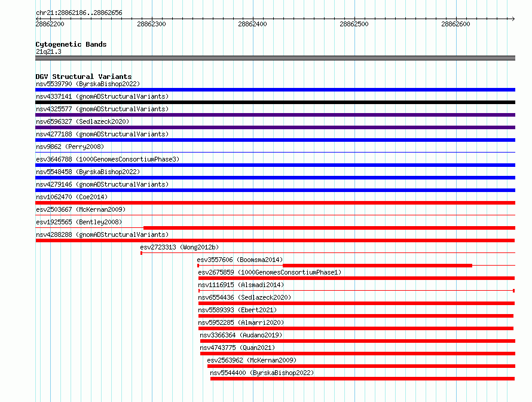Click the purple bar under nsv6596327
This screenshot has width=532, height=402.
pos(275,127)
